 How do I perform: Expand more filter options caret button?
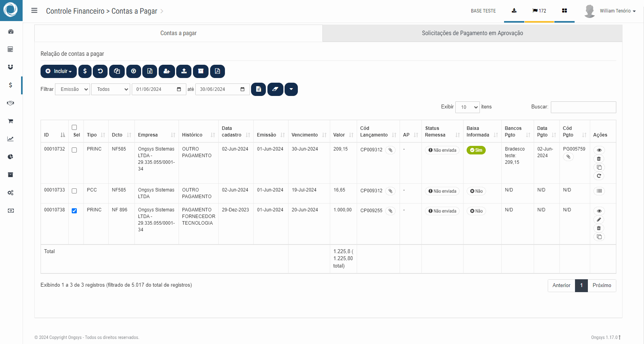(x=291, y=89)
